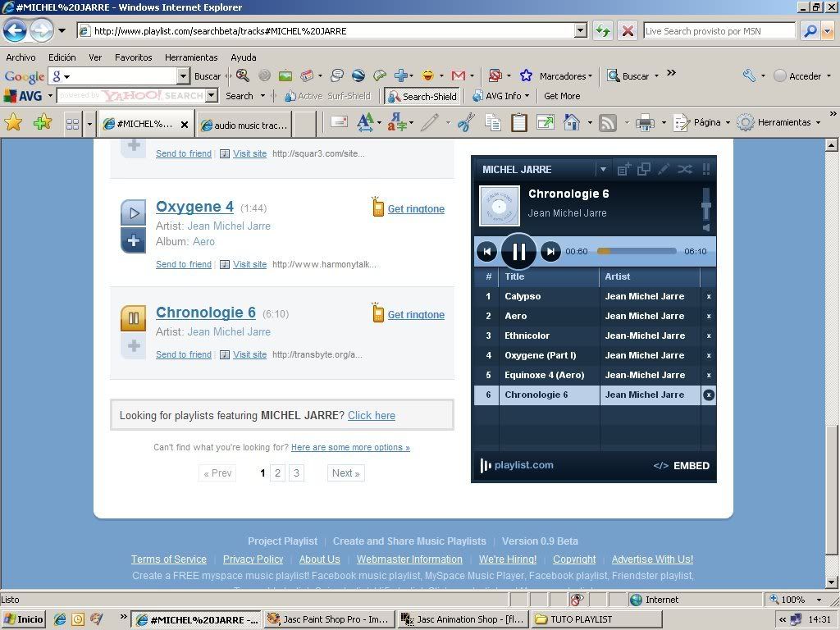Toggle shuffle mode in the player
Screen dimensions: 840x630
(684, 169)
